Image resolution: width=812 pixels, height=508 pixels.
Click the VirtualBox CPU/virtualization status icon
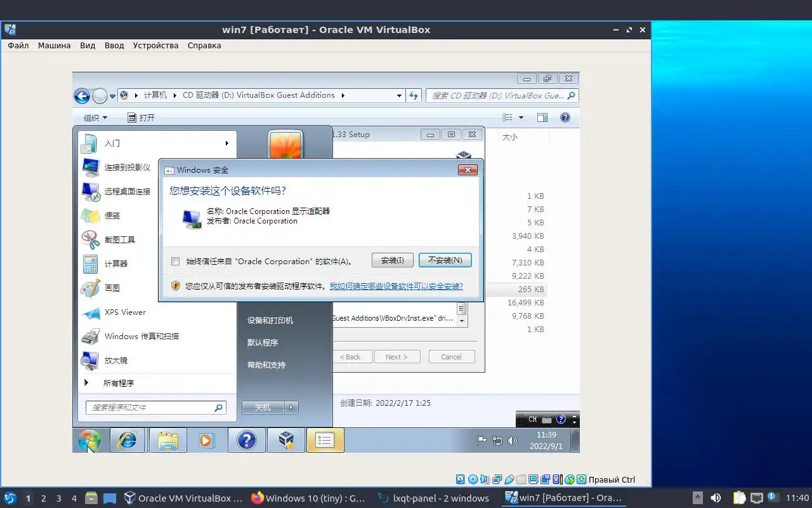click(558, 479)
